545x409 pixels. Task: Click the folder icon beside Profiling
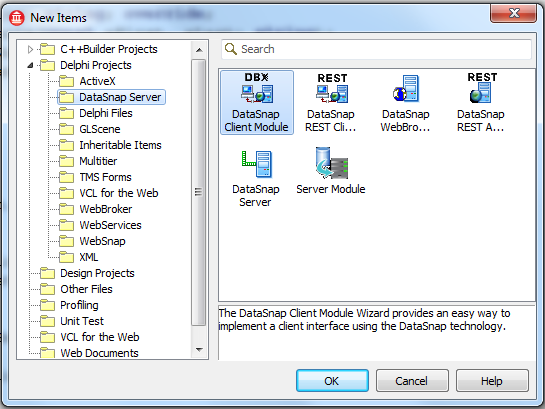pos(47,305)
